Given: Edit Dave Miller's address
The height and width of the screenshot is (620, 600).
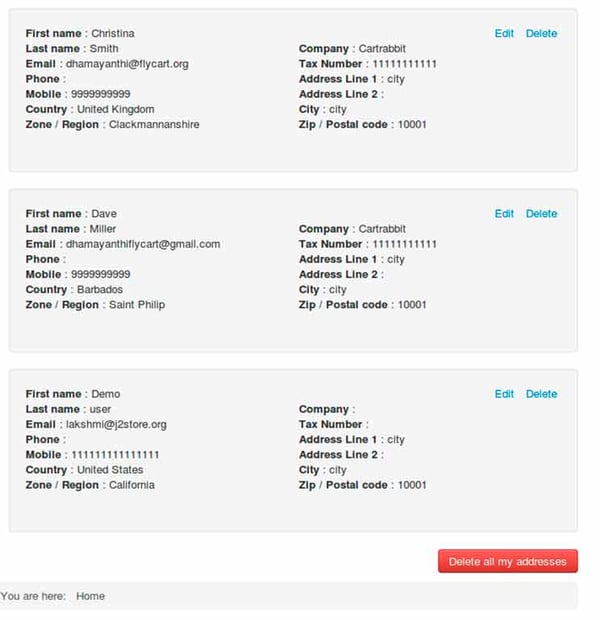Looking at the screenshot, I should (x=504, y=214).
